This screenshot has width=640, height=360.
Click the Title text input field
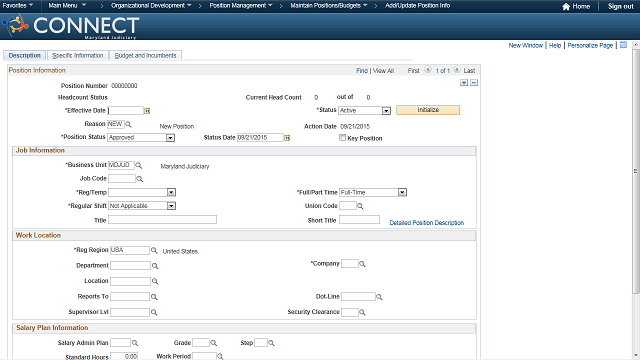[x=162, y=220]
